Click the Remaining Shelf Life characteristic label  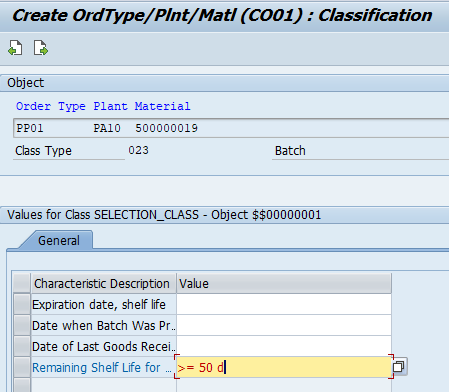102,367
